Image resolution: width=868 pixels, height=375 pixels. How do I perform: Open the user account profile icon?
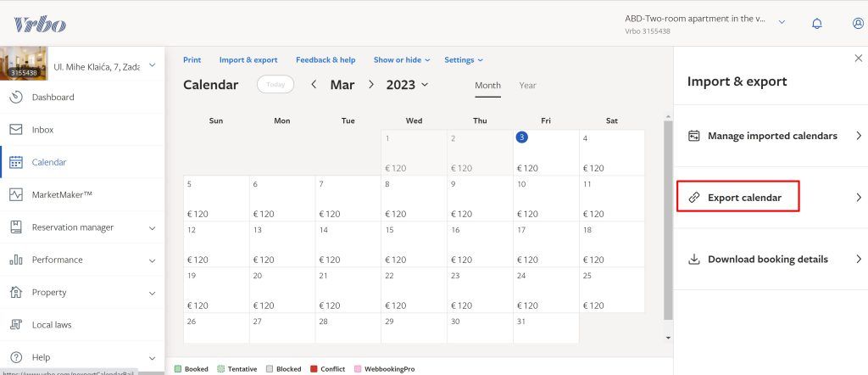pyautogui.click(x=858, y=24)
